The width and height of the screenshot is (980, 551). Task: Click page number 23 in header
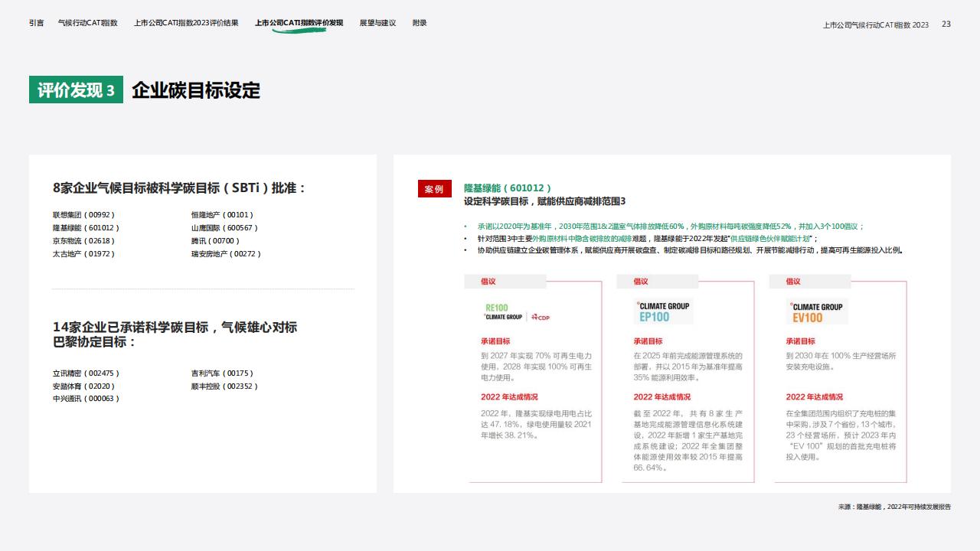(x=946, y=24)
